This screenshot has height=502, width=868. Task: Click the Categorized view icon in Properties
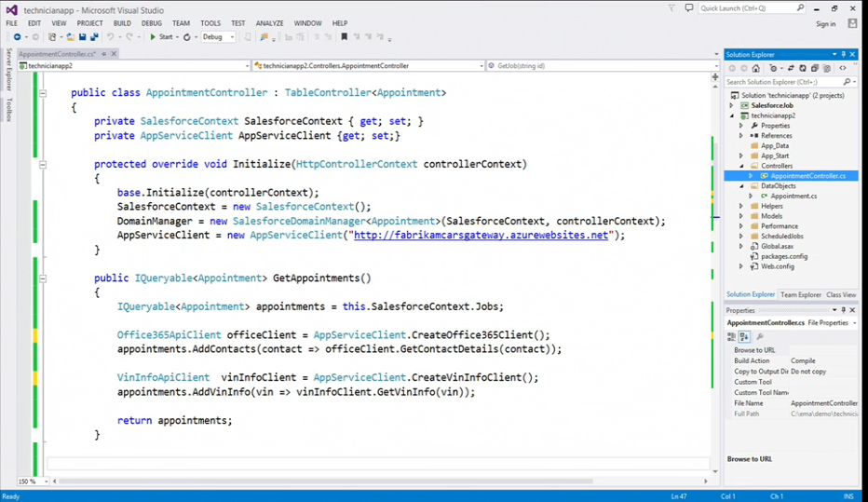tap(732, 336)
